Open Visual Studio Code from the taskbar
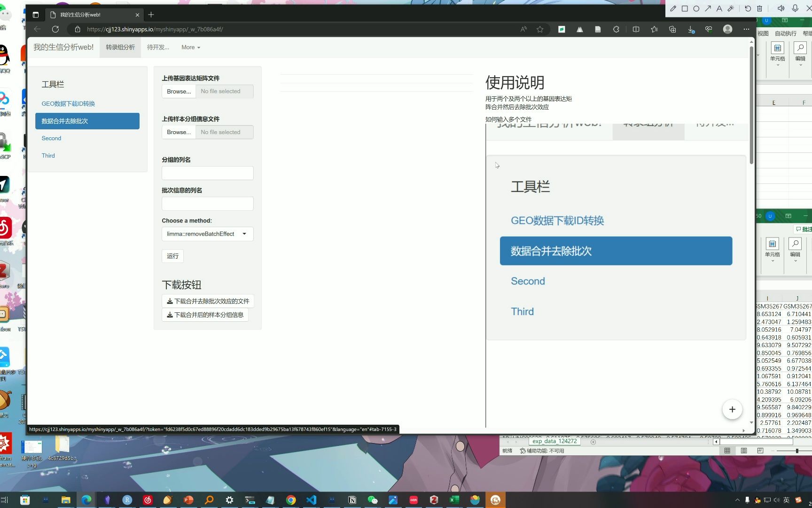Viewport: 812px width, 508px height. pos(311,500)
